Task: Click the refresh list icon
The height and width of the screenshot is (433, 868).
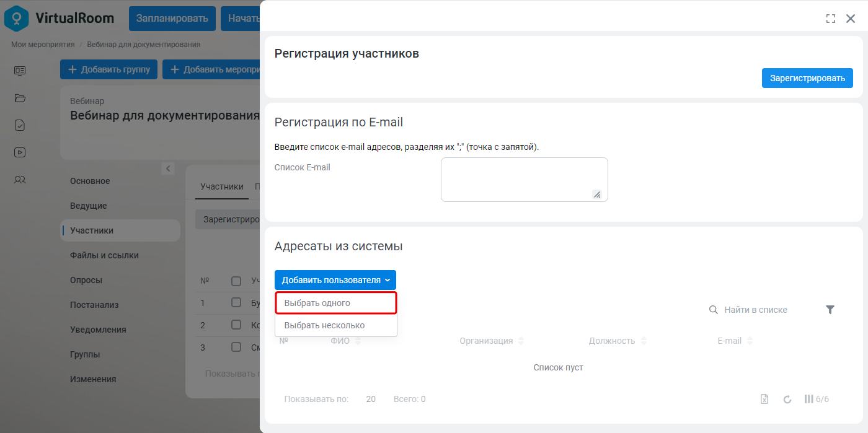Action: click(x=787, y=400)
